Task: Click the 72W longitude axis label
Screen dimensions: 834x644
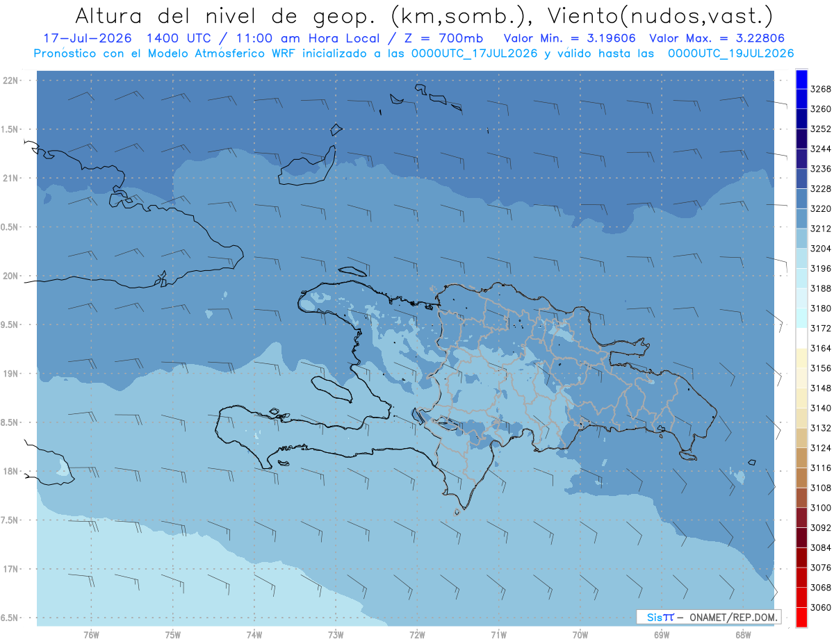Action: pos(417,635)
